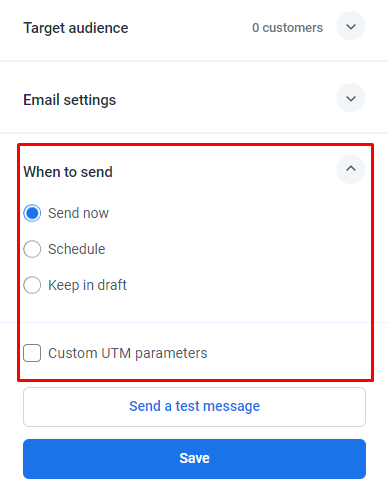Screen dimensions: 387x502
Task: Click the Keep in draft label text
Action: [87, 285]
